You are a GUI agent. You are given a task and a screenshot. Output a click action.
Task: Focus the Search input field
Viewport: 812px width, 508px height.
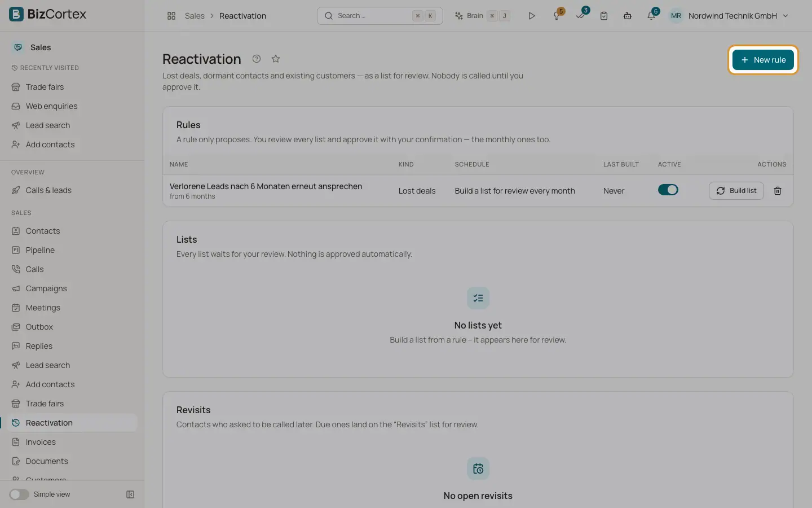[380, 16]
